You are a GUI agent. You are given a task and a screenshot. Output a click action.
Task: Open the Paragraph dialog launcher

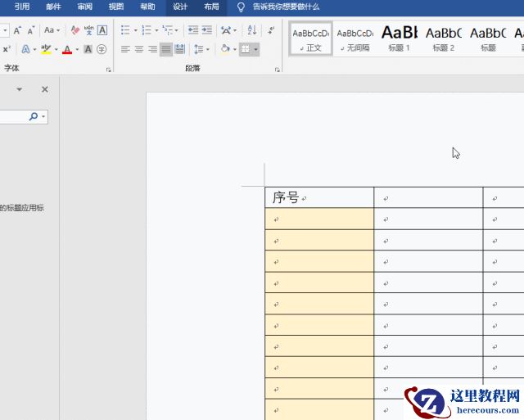pos(278,70)
